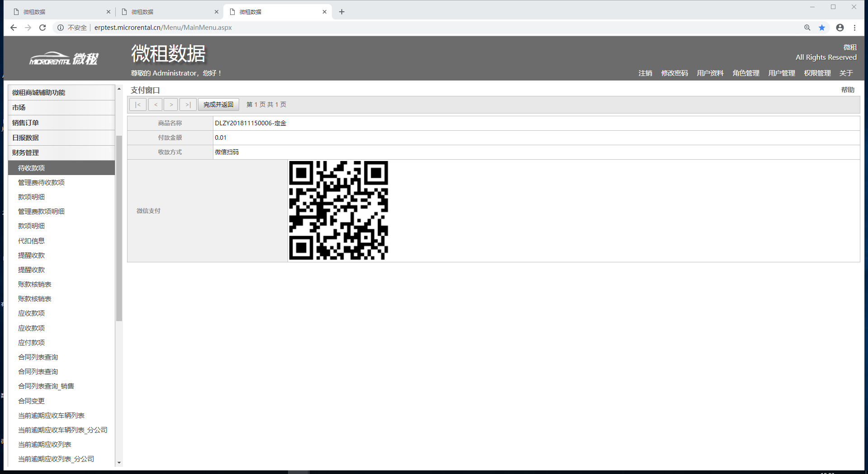Image resolution: width=868 pixels, height=474 pixels.
Task: Open the 修改密码 link
Action: [x=675, y=73]
